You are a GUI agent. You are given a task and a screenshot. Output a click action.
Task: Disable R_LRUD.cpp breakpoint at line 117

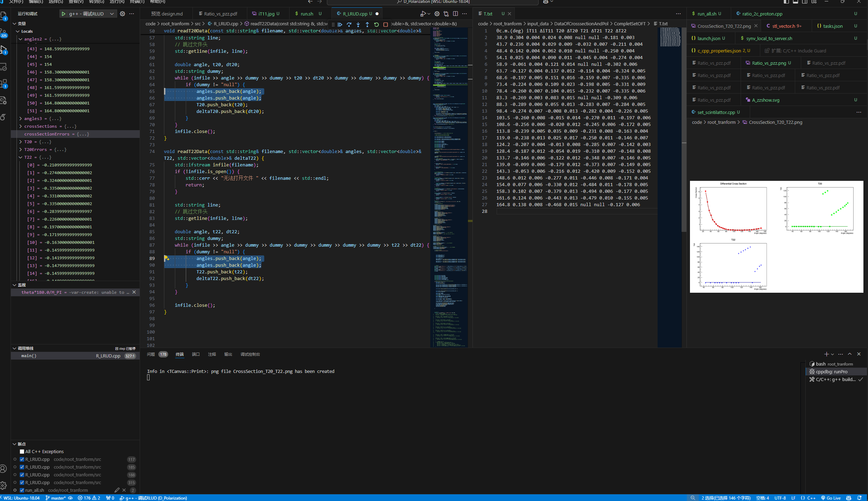click(22, 459)
